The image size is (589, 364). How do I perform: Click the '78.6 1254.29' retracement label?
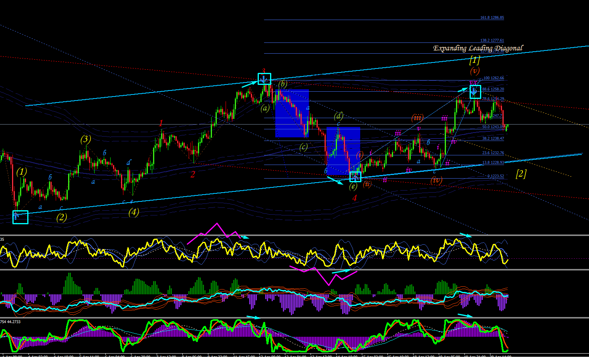coord(493,99)
